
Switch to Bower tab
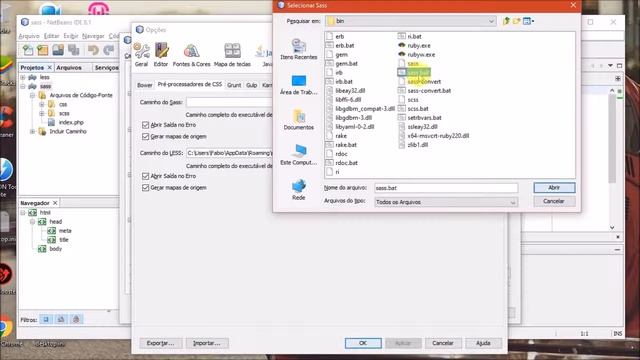click(144, 85)
